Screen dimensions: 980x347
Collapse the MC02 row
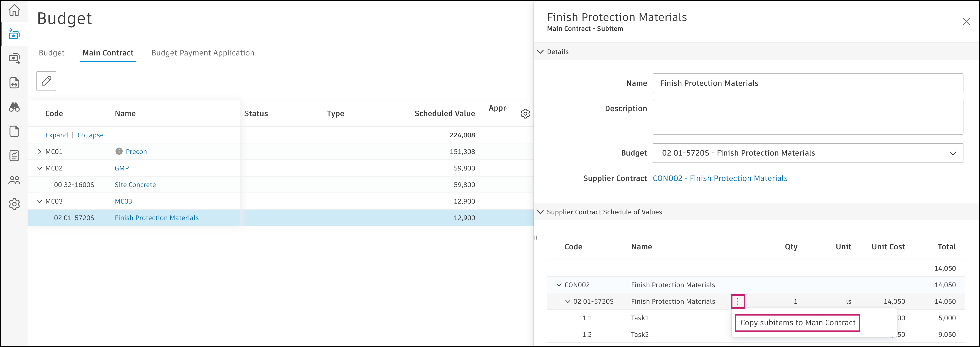[40, 168]
